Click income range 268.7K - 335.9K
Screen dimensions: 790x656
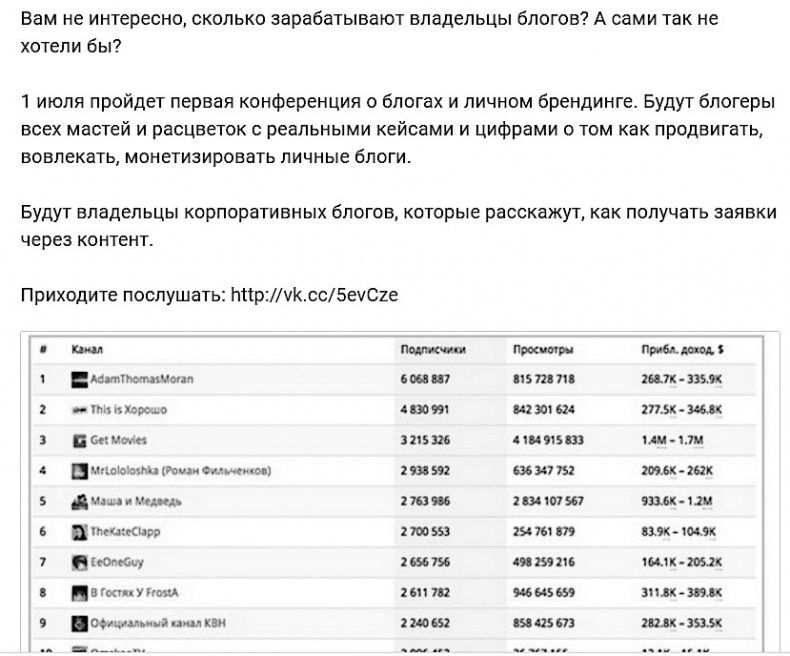click(682, 379)
